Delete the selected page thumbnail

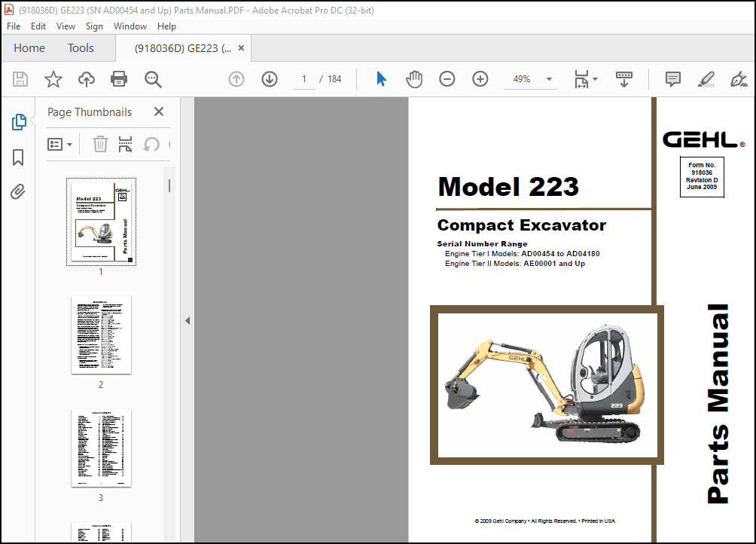pyautogui.click(x=100, y=144)
